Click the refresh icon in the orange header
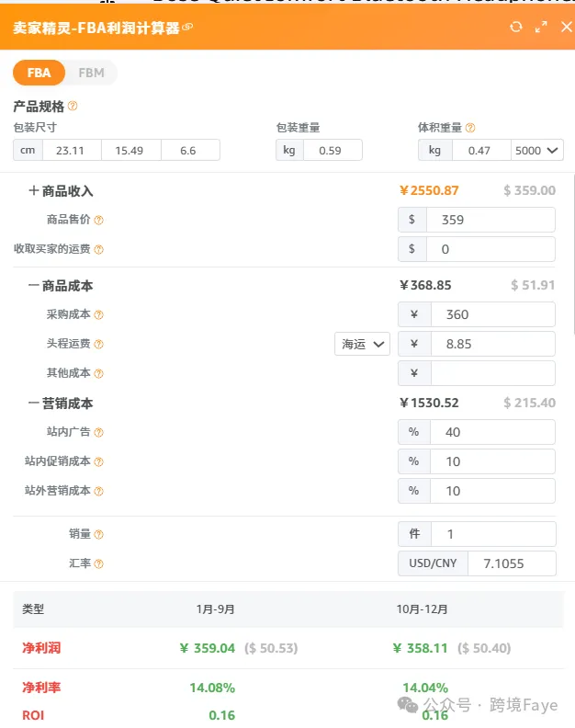The width and height of the screenshot is (575, 728). coord(516,27)
